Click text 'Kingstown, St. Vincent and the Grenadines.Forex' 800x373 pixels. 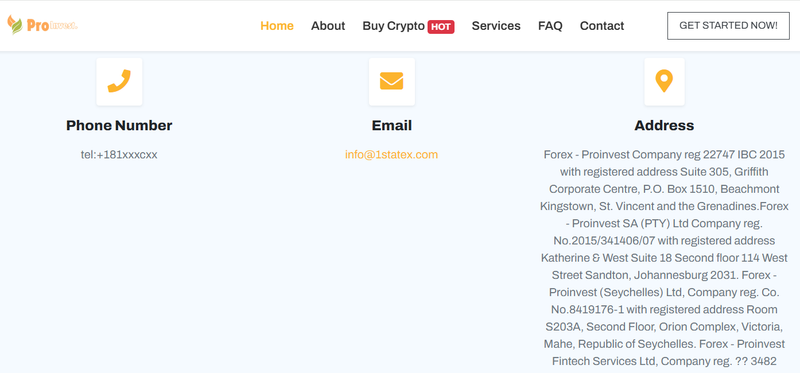(664, 206)
